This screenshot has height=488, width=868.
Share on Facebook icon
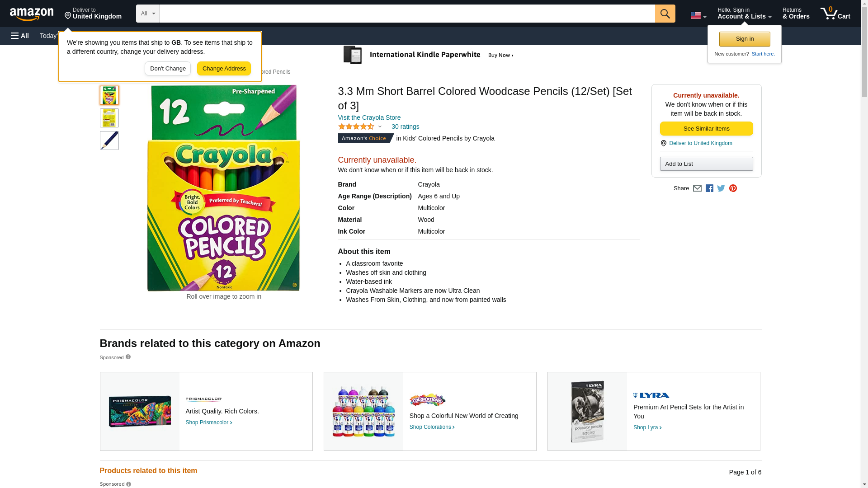tap(709, 188)
